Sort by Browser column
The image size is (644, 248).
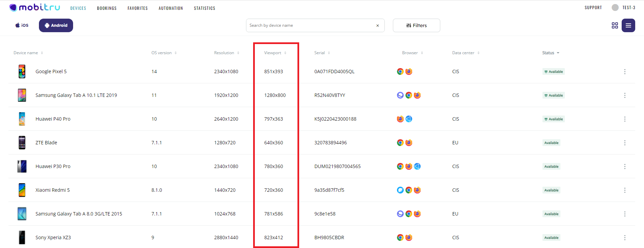coord(413,53)
